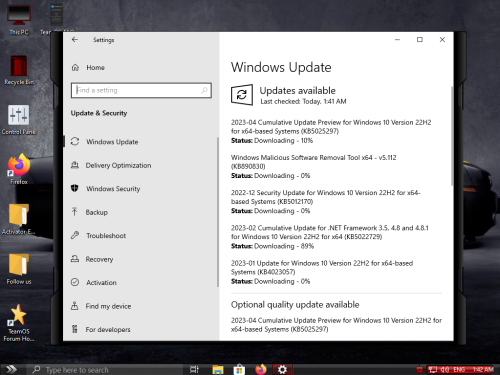Go back using the Settings back arrow

click(75, 40)
